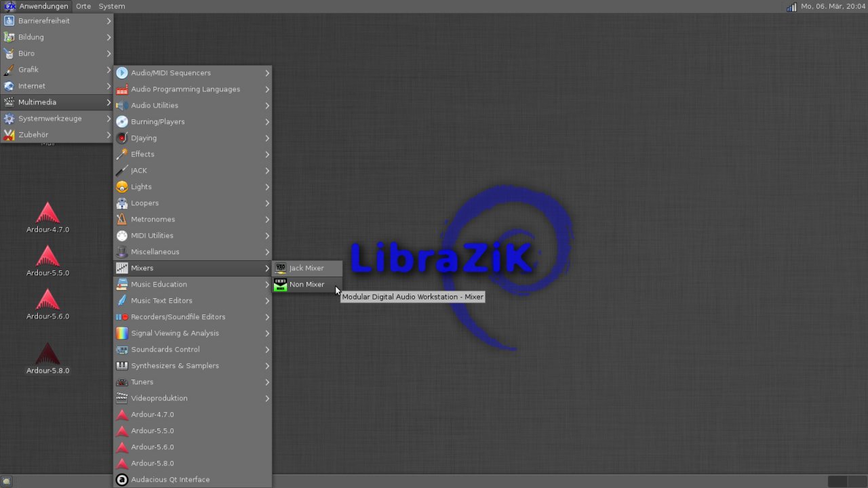Screen dimensions: 868x488
Task: Open the System menu
Action: [x=112, y=6]
